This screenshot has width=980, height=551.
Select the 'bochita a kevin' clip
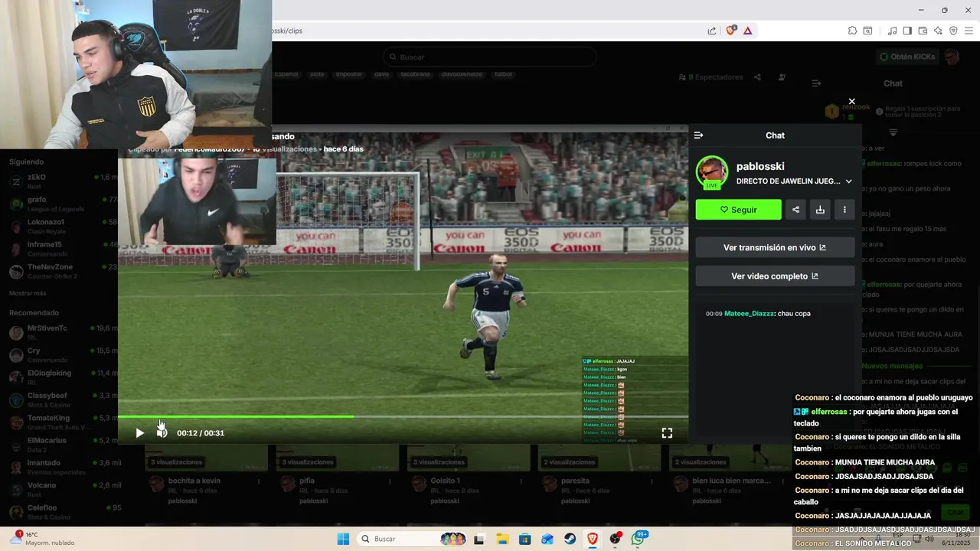(x=194, y=481)
